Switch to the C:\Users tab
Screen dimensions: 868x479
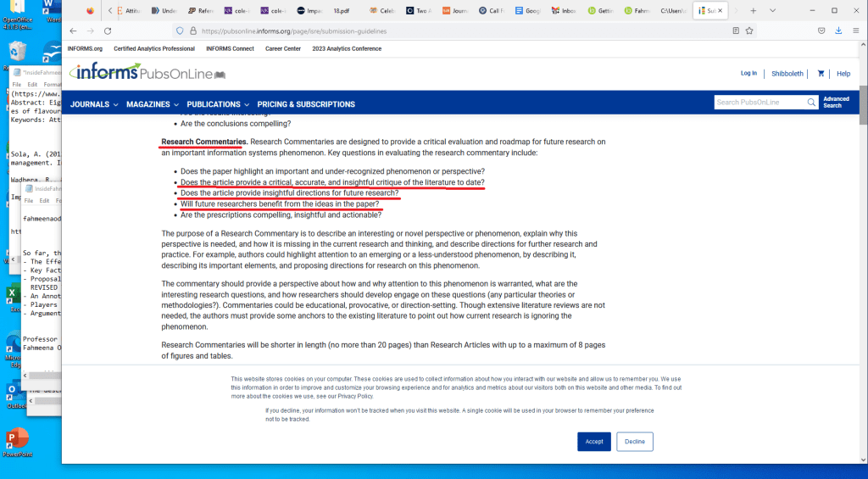point(674,10)
